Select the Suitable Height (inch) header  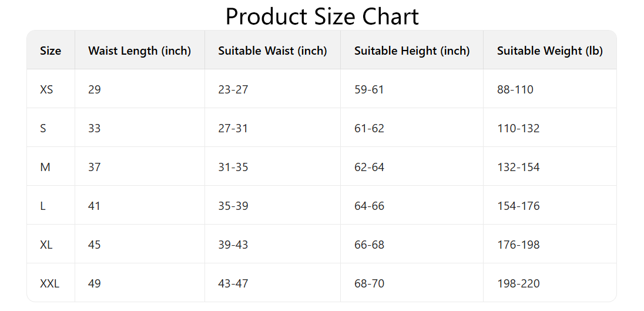(x=412, y=51)
